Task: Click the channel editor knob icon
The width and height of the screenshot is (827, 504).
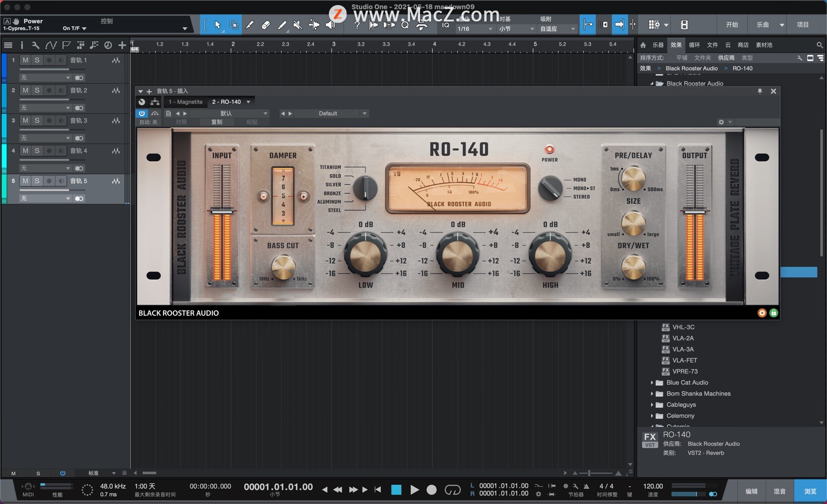Action: (142, 102)
